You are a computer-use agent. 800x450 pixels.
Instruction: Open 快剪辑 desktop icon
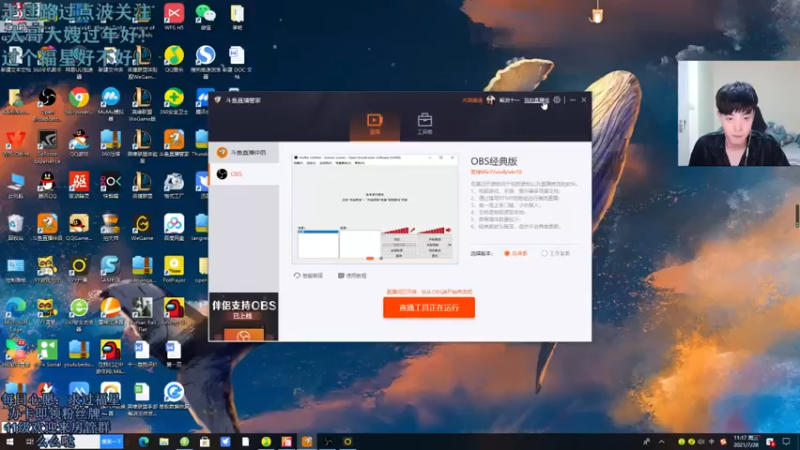pos(110,186)
